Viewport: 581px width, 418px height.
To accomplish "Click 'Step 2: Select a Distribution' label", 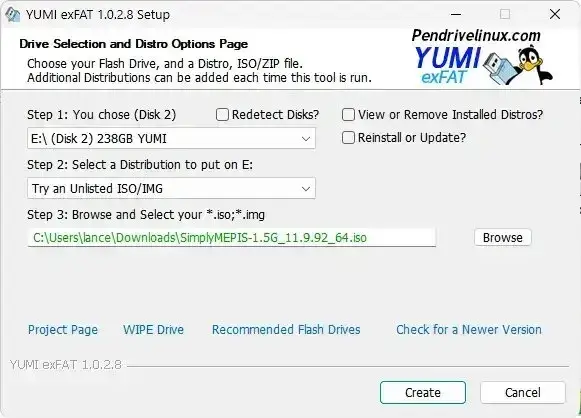I will point(140,165).
